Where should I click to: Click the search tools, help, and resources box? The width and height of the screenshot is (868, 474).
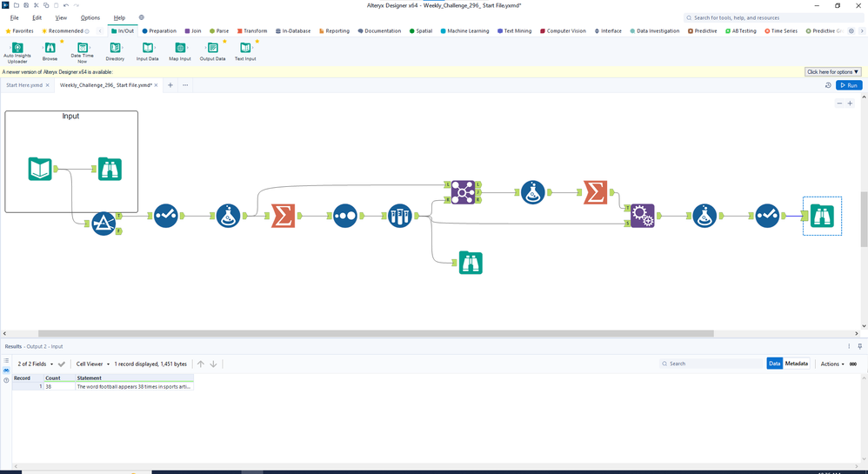click(773, 17)
